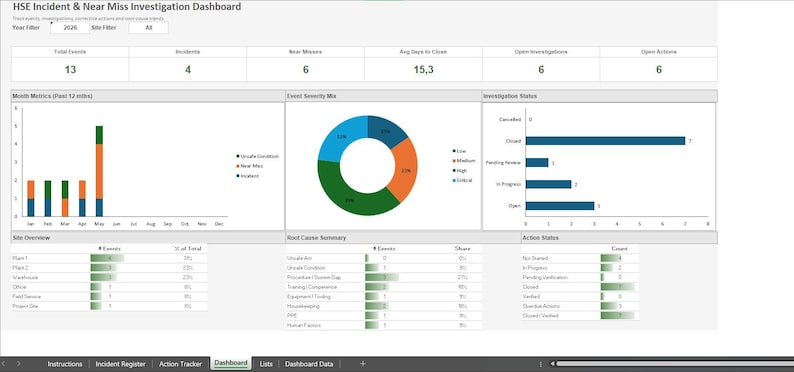Select the Overdue Actions row
The width and height of the screenshot is (794, 372).
click(580, 306)
